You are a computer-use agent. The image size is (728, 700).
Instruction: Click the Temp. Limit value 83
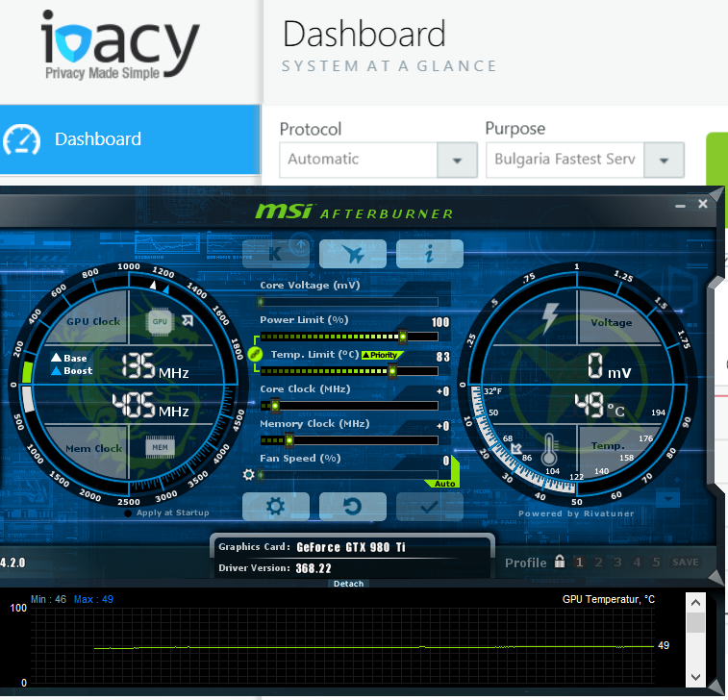(443, 357)
